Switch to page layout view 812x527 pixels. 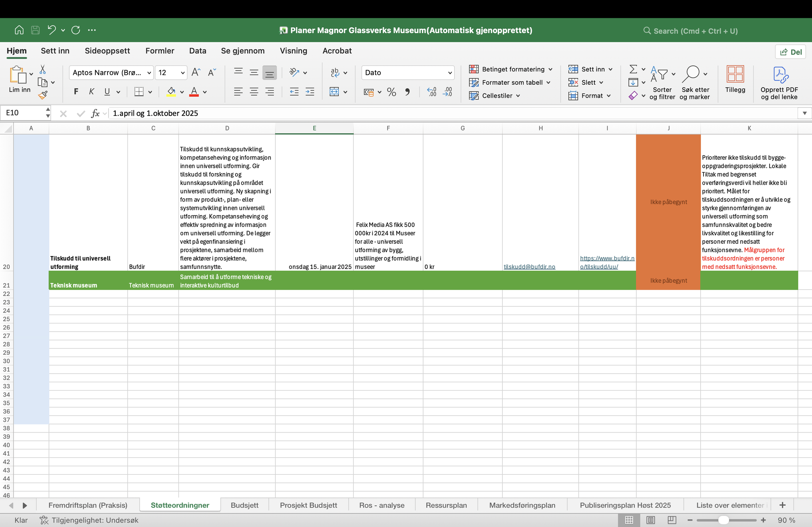pos(651,520)
